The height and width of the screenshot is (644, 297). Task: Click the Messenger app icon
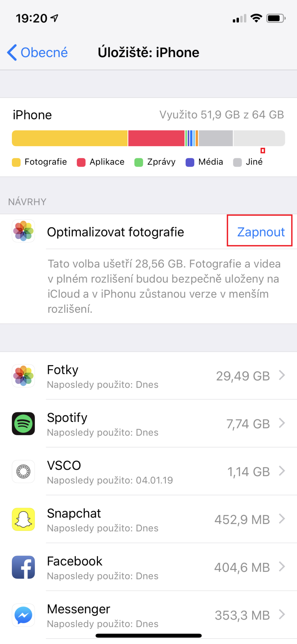23,615
